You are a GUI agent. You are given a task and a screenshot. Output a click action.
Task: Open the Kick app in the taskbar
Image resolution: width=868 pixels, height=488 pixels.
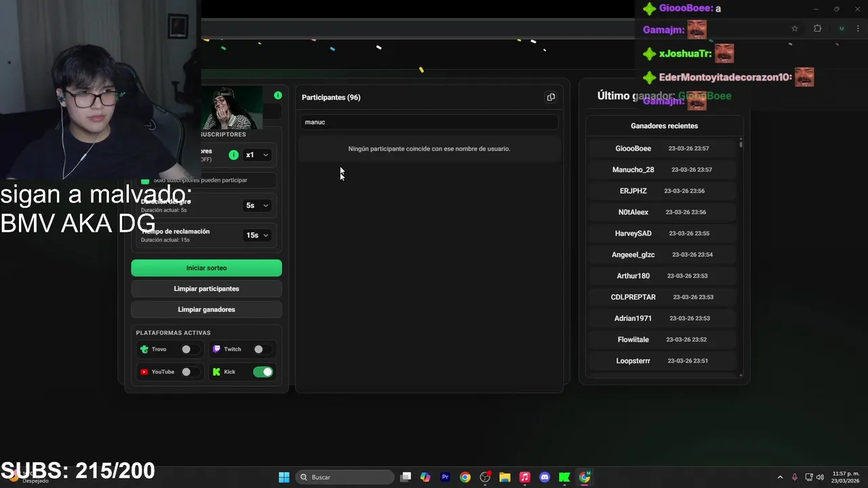pos(564,477)
